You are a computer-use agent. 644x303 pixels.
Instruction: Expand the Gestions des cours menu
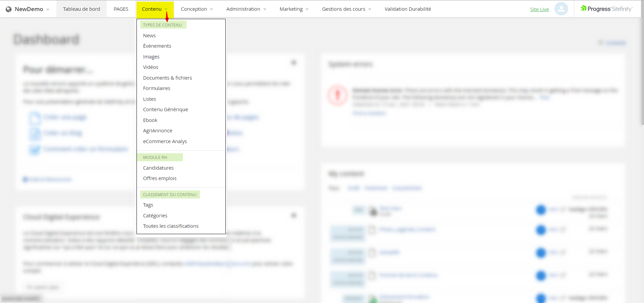[x=346, y=9]
